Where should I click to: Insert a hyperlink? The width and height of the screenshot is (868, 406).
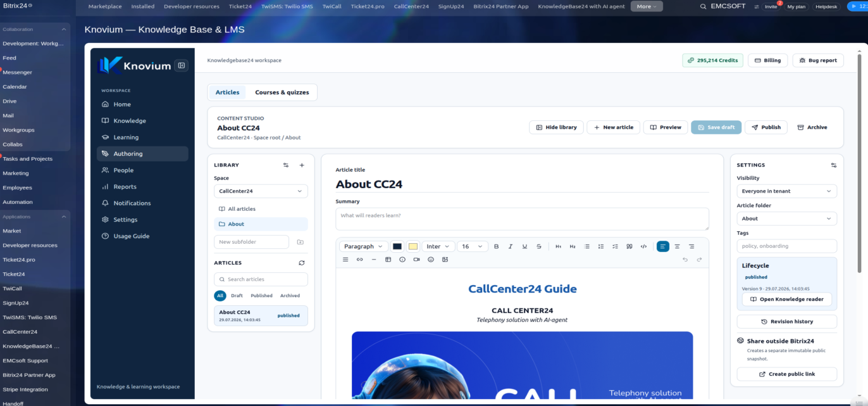359,260
